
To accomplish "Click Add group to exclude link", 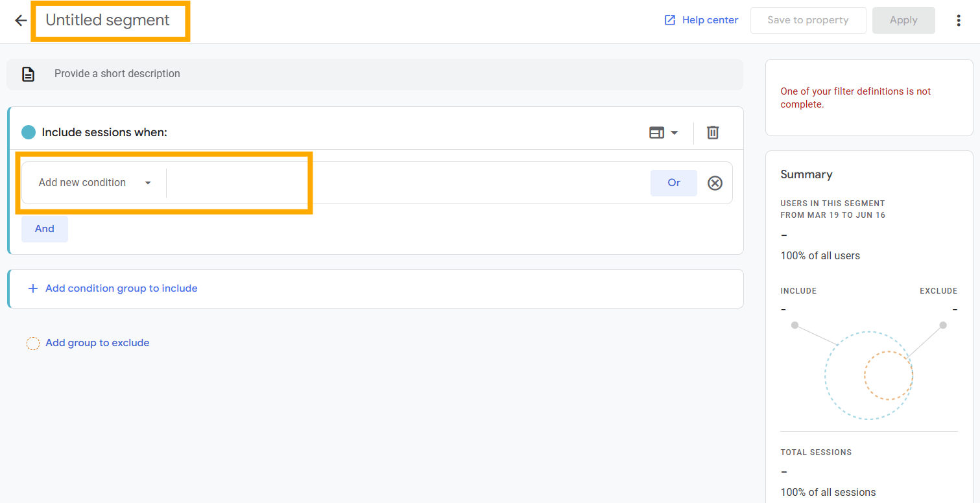I will point(97,343).
